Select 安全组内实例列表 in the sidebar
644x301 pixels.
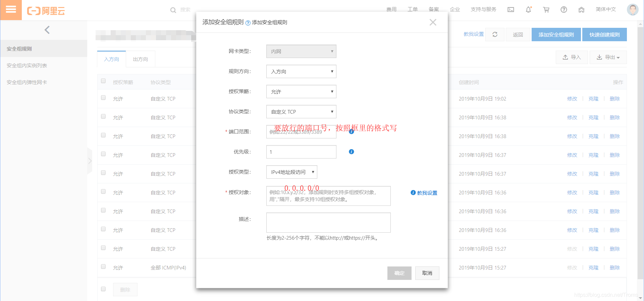pos(44,65)
